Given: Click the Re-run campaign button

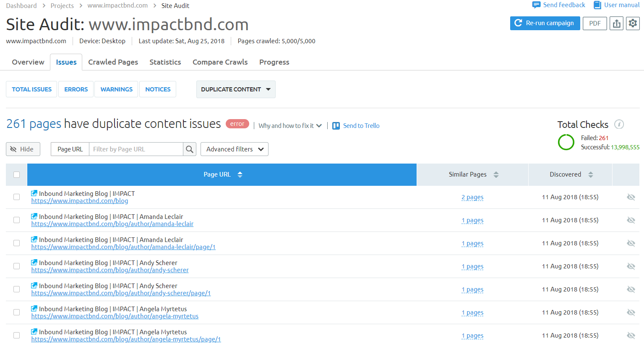Looking at the screenshot, I should [545, 23].
